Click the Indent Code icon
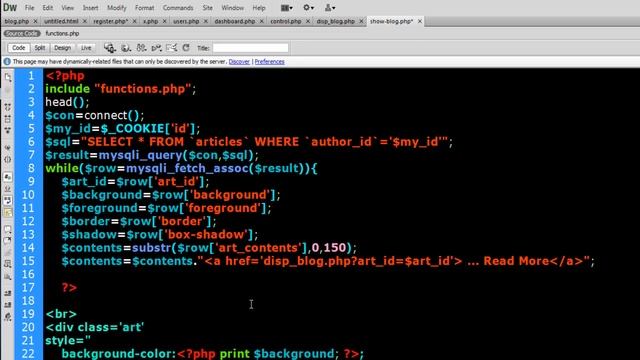This screenshot has width=640, height=360. 8,293
